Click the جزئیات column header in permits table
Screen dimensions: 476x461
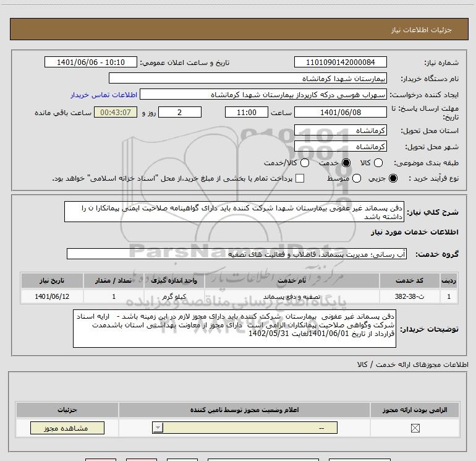tap(67, 410)
